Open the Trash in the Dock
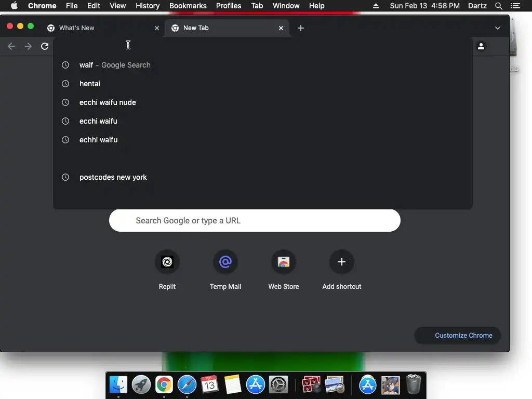 (x=413, y=384)
